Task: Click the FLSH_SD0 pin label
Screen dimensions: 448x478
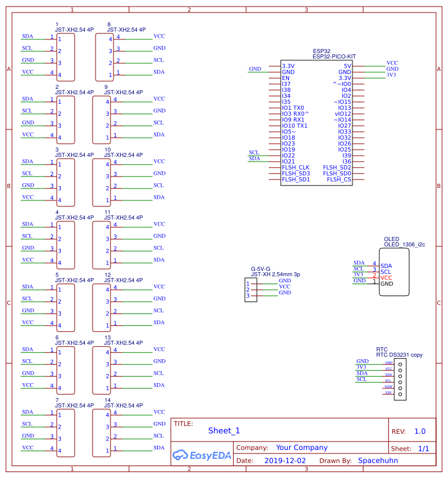Action: click(x=337, y=173)
